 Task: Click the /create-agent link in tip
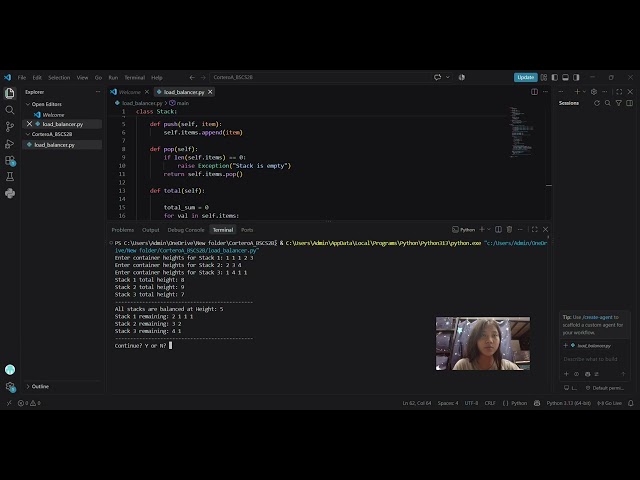(597, 317)
